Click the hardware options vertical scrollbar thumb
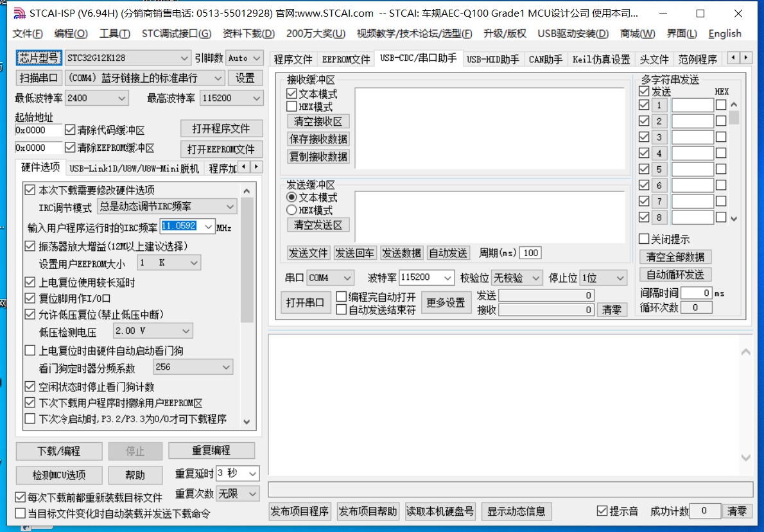 click(x=247, y=260)
